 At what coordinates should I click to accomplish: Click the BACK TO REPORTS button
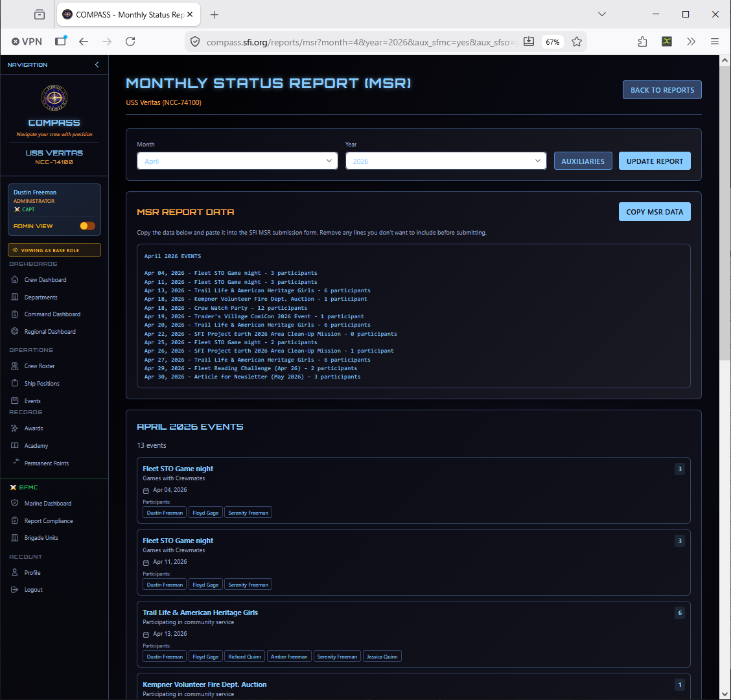(662, 90)
